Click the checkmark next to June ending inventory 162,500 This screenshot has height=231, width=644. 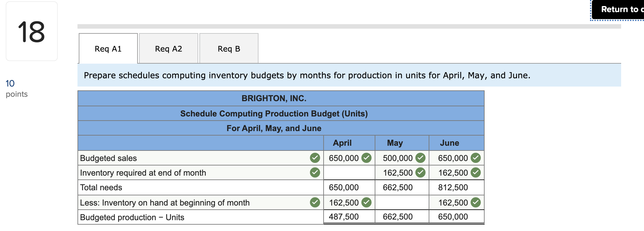click(476, 172)
